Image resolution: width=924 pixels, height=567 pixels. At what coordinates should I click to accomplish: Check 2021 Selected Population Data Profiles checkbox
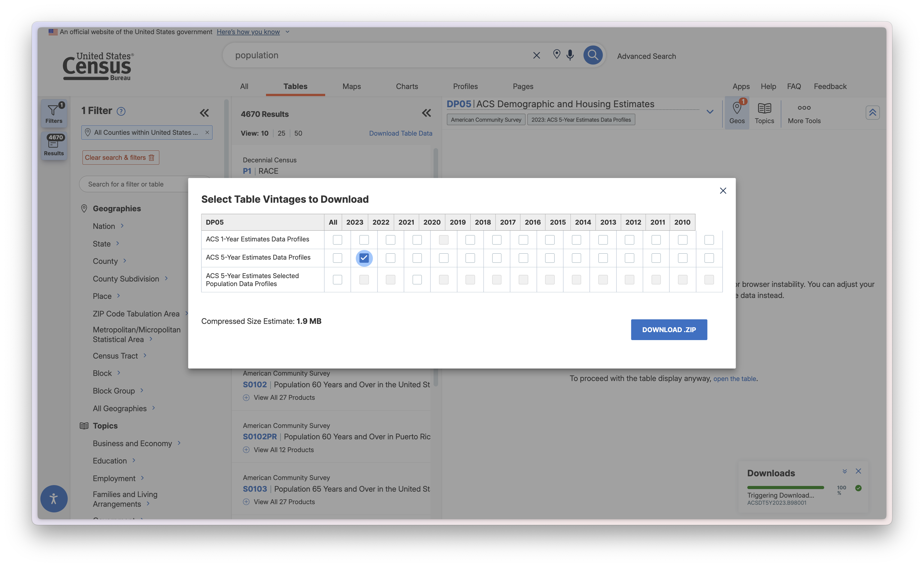pyautogui.click(x=417, y=279)
